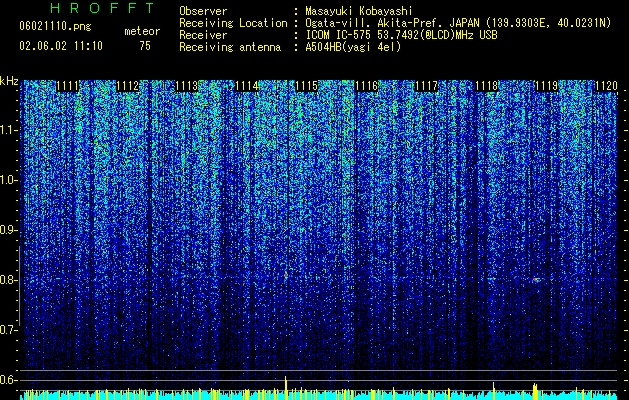This screenshot has width=629, height=400.
Task: Click the 1120 time marker
Action: tap(606, 86)
